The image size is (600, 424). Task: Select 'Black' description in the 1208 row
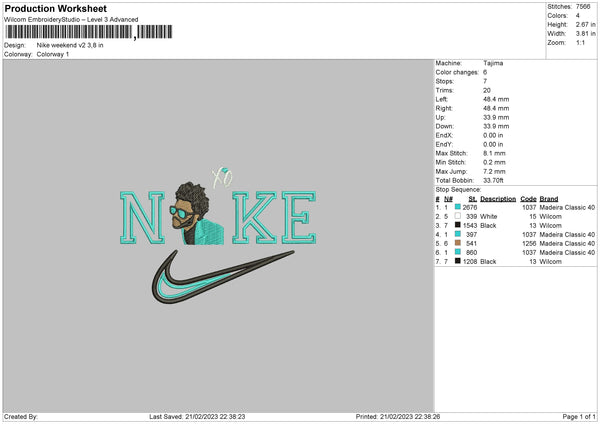pyautogui.click(x=488, y=262)
